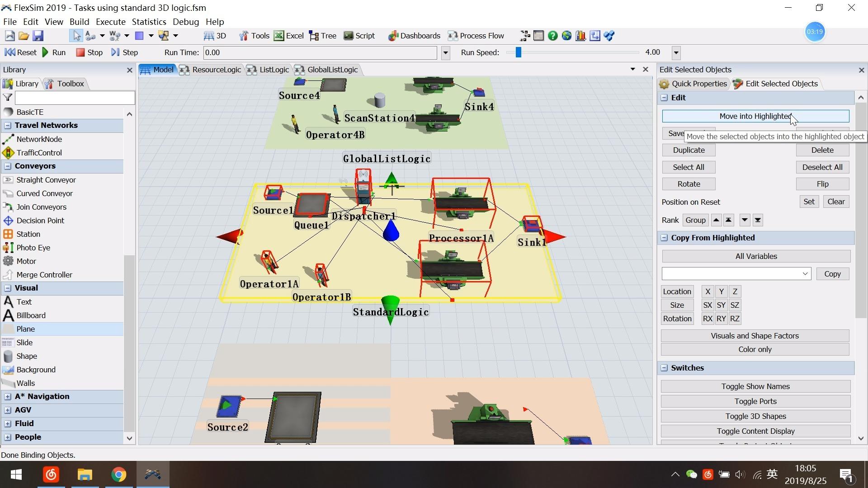This screenshot has width=868, height=488.
Task: Click the All Variables button
Action: (756, 256)
